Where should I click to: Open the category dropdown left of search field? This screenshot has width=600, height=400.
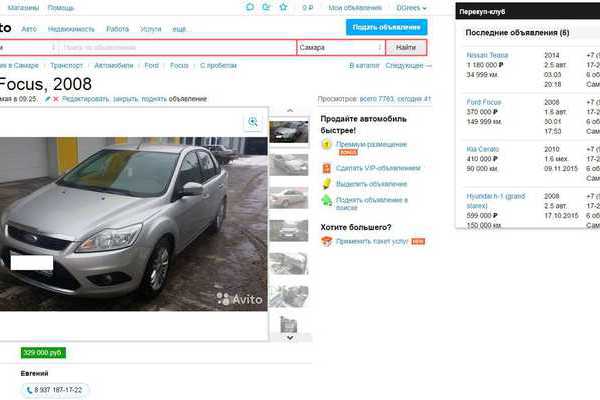pyautogui.click(x=29, y=47)
